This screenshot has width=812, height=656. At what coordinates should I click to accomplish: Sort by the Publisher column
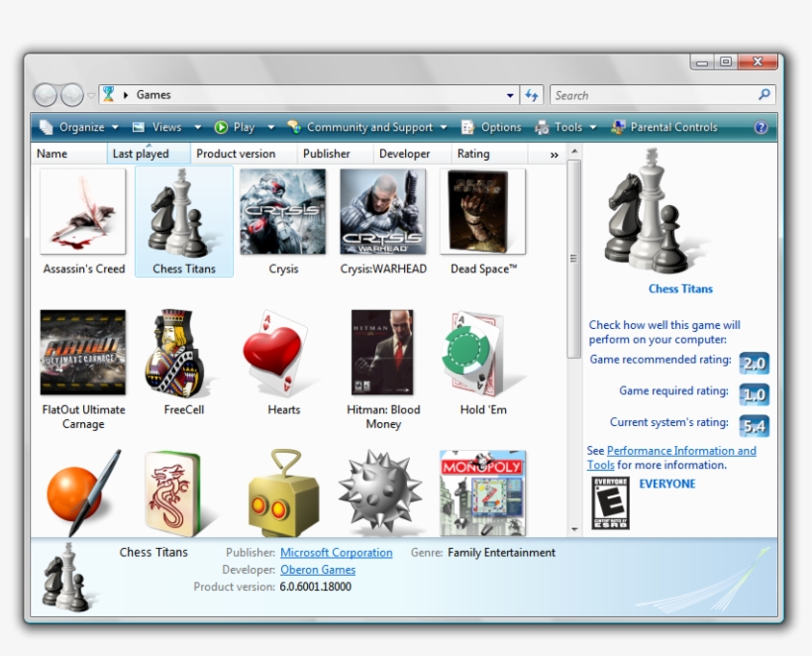pyautogui.click(x=335, y=154)
